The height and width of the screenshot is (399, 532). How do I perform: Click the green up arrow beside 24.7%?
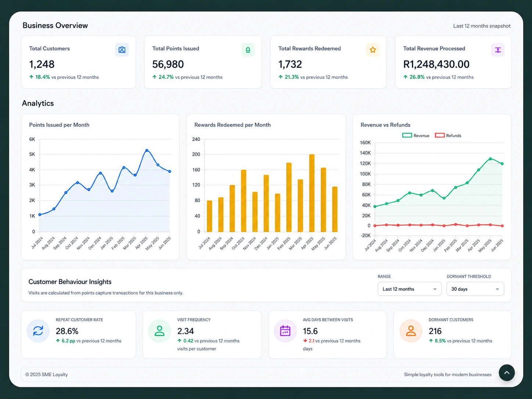coord(155,77)
